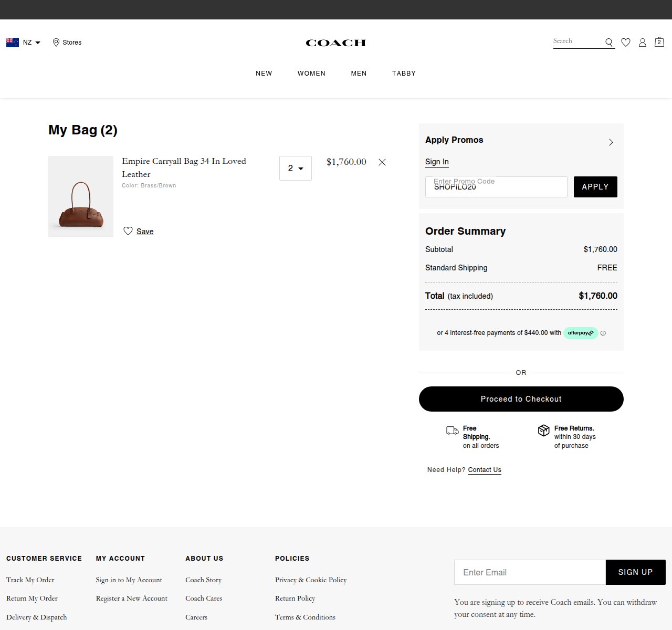The image size is (672, 630).
Task: Focus the Enter Email input field
Action: pos(530,572)
